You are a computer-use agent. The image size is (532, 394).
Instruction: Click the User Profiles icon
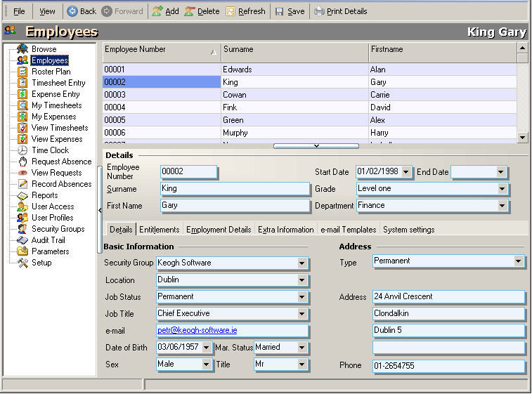pos(22,217)
